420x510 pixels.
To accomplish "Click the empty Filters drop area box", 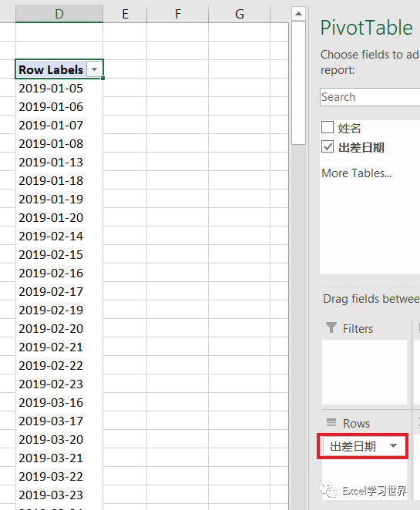I will (365, 372).
